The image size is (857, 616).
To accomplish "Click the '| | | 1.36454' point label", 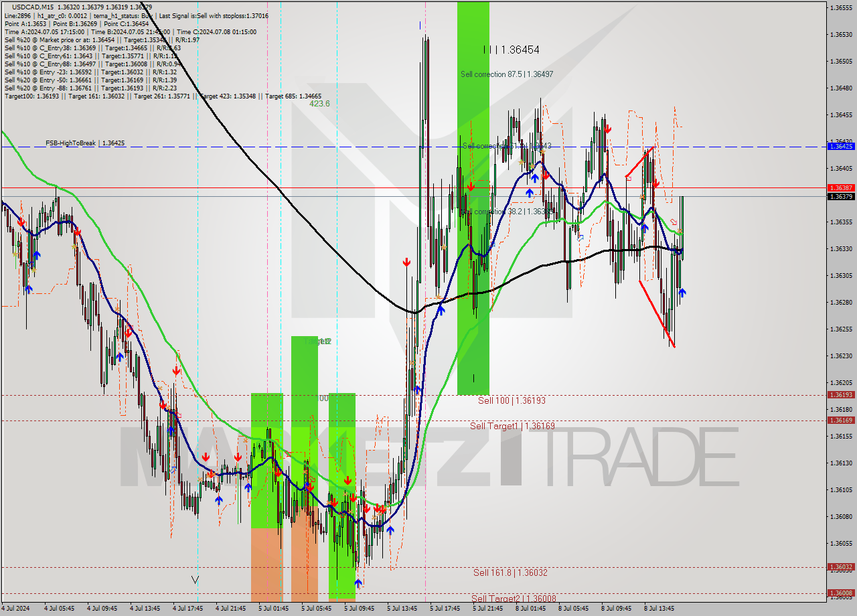I will point(512,50).
